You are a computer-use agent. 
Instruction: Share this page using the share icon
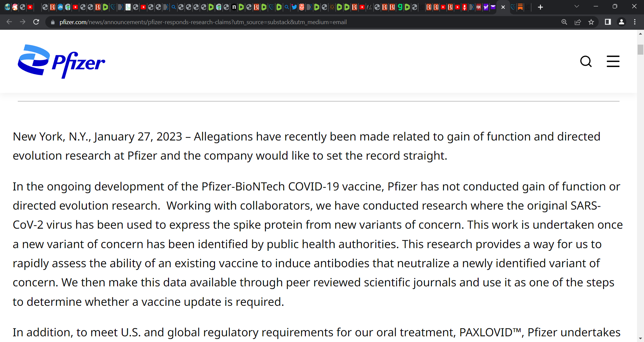pos(578,22)
